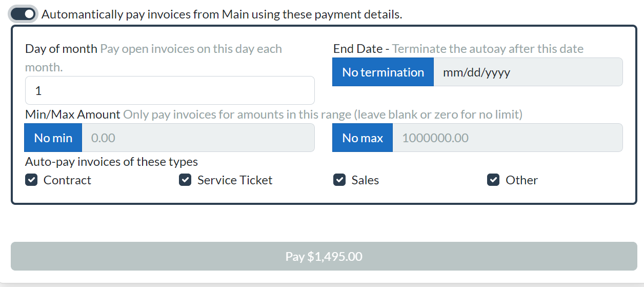Viewport: 644px width, 287px height.
Task: Click the Pay $1,495.00 button
Action: 324,256
